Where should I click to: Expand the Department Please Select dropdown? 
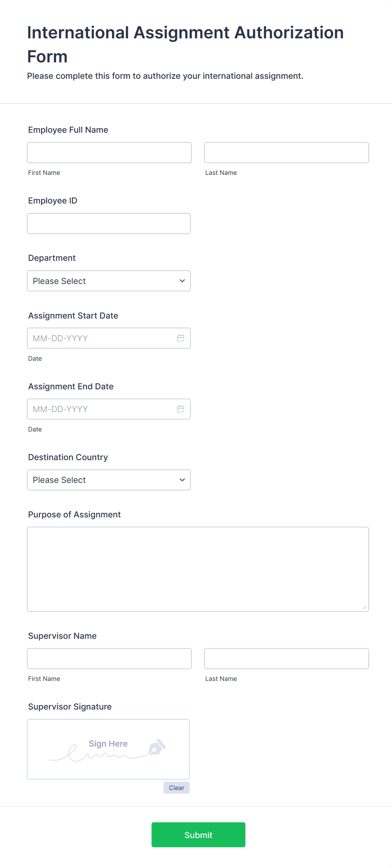(x=109, y=281)
